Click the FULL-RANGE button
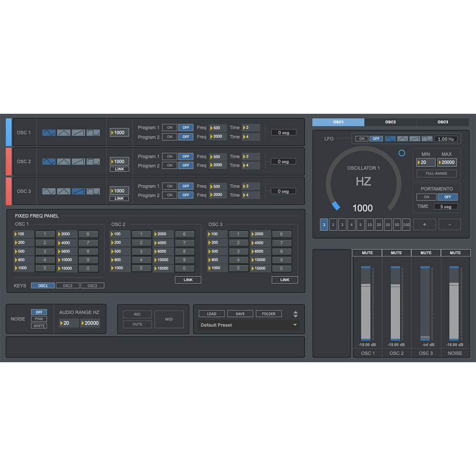 point(436,173)
